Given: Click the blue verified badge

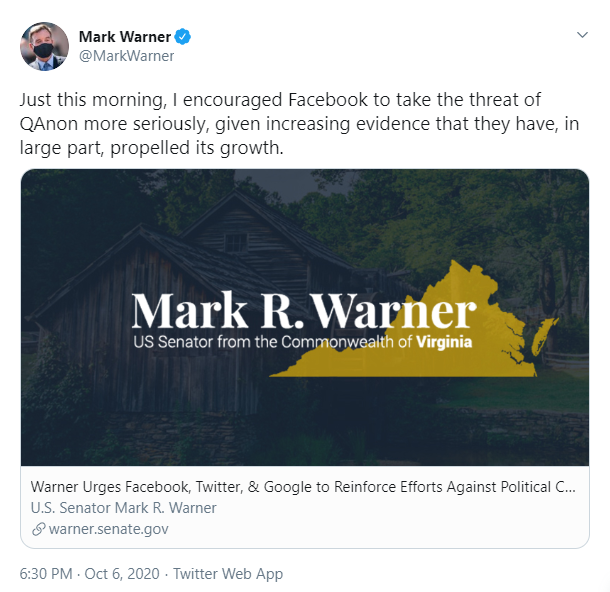Looking at the screenshot, I should [182, 37].
